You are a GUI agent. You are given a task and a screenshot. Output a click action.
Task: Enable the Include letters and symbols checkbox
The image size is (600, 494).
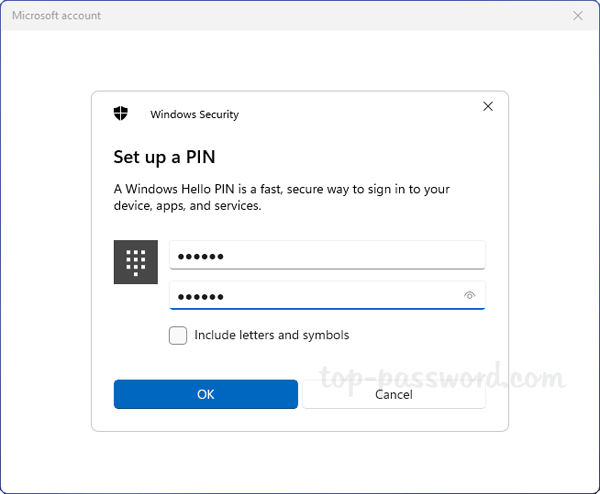pyautogui.click(x=178, y=335)
